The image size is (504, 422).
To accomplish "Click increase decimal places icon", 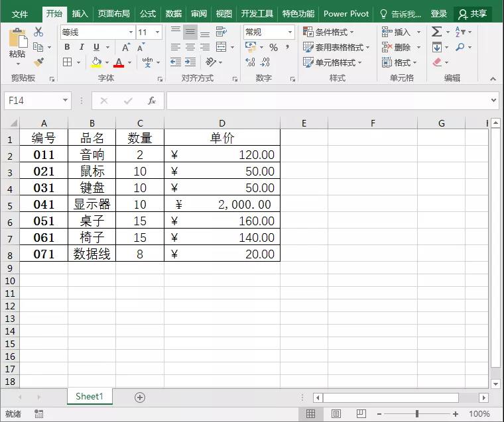I will pos(251,62).
